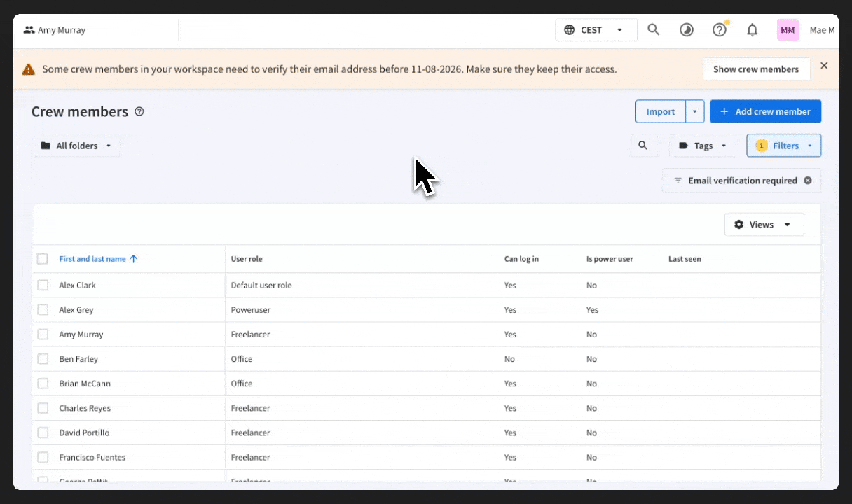Viewport: 852px width, 504px height.
Task: Click Amy Murray in the top bar
Action: (62, 30)
